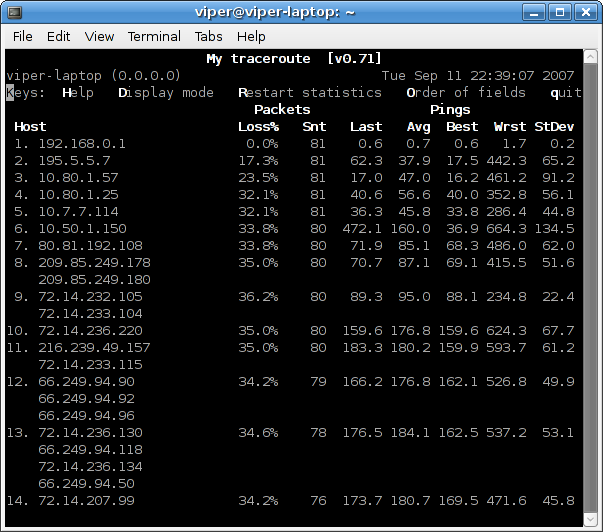Select host 10.80.1.57

coord(78,178)
